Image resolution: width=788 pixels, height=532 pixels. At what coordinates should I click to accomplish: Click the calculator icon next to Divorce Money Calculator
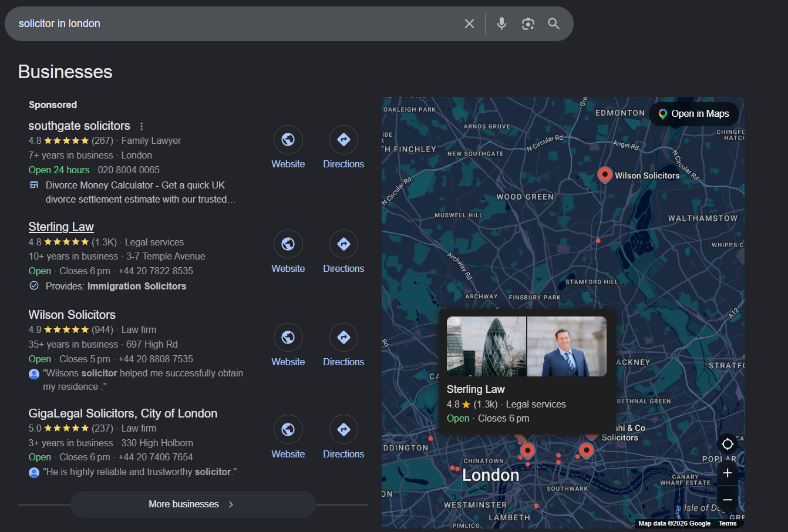point(34,185)
